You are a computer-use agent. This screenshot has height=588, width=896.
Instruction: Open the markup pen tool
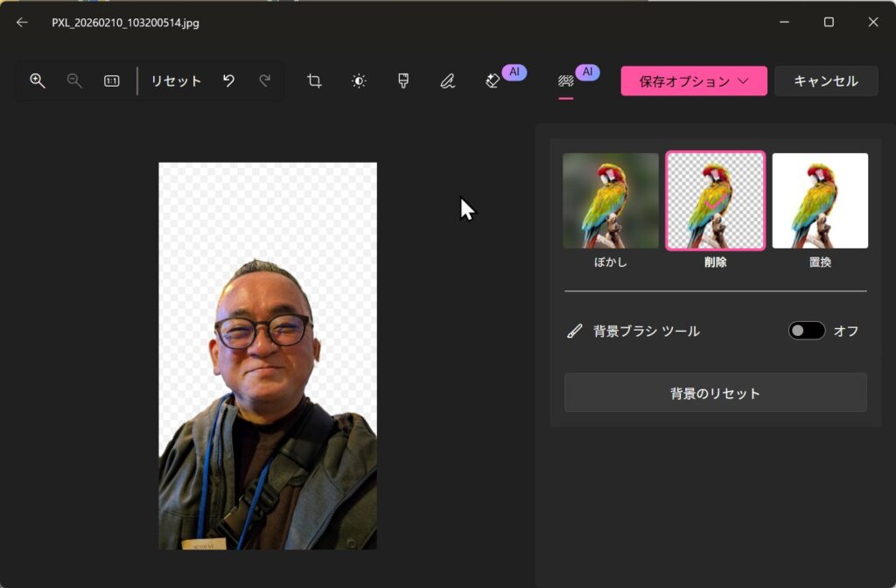pos(448,80)
